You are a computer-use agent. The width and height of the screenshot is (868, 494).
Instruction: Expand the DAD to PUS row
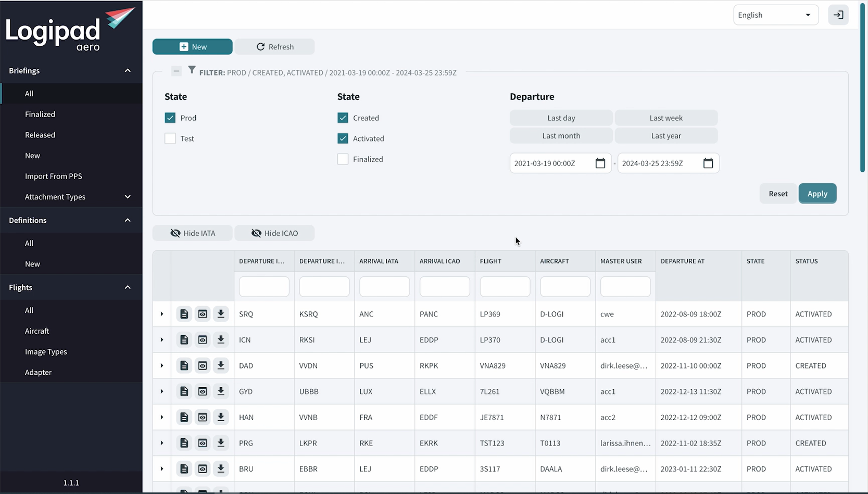click(x=162, y=365)
